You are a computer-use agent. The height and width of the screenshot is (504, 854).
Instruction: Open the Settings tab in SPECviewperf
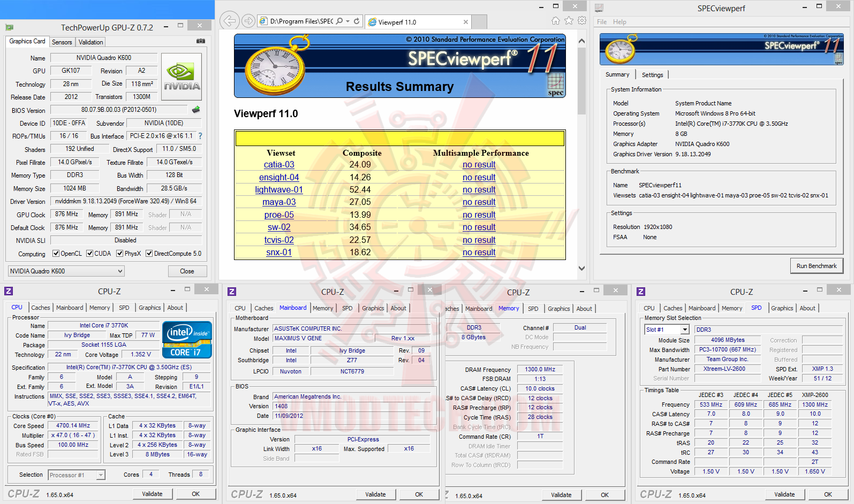[652, 75]
